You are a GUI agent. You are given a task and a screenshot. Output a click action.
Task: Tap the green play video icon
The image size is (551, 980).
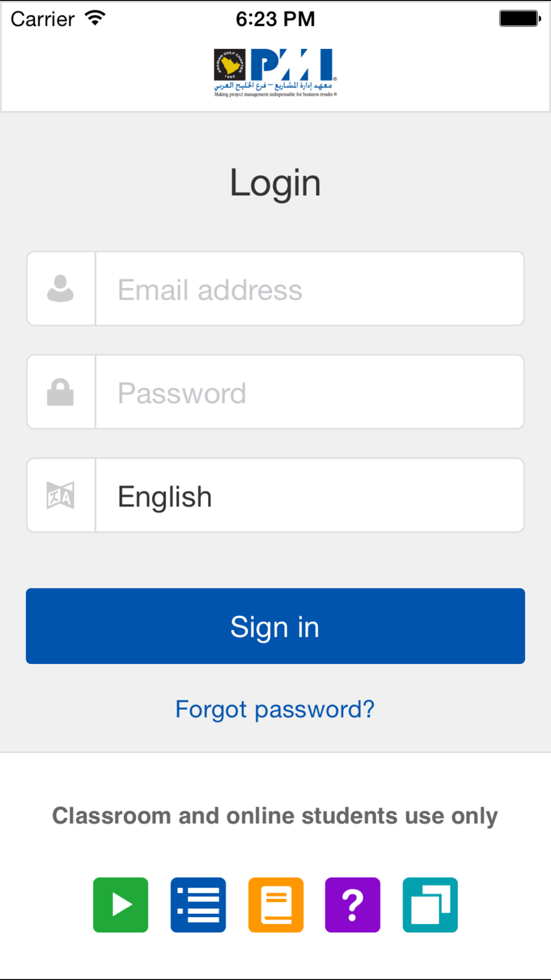tap(121, 904)
